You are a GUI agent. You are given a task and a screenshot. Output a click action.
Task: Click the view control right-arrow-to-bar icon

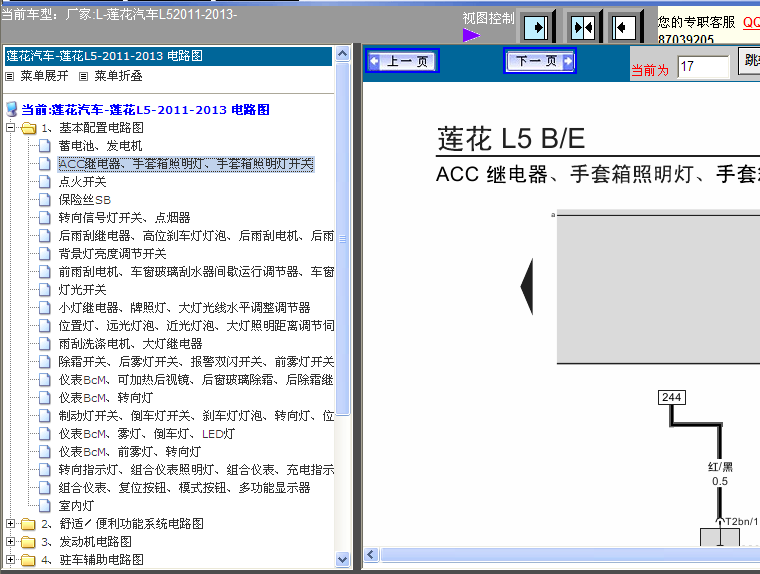click(537, 27)
